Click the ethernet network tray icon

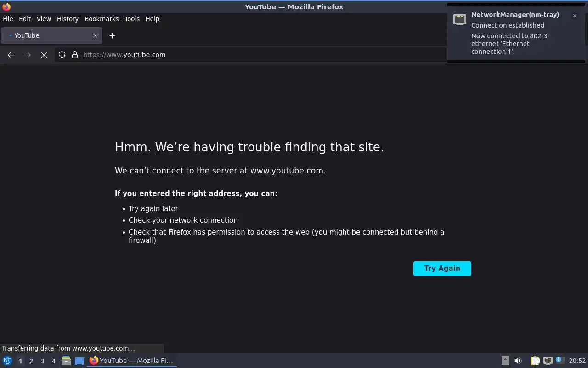coord(548,361)
